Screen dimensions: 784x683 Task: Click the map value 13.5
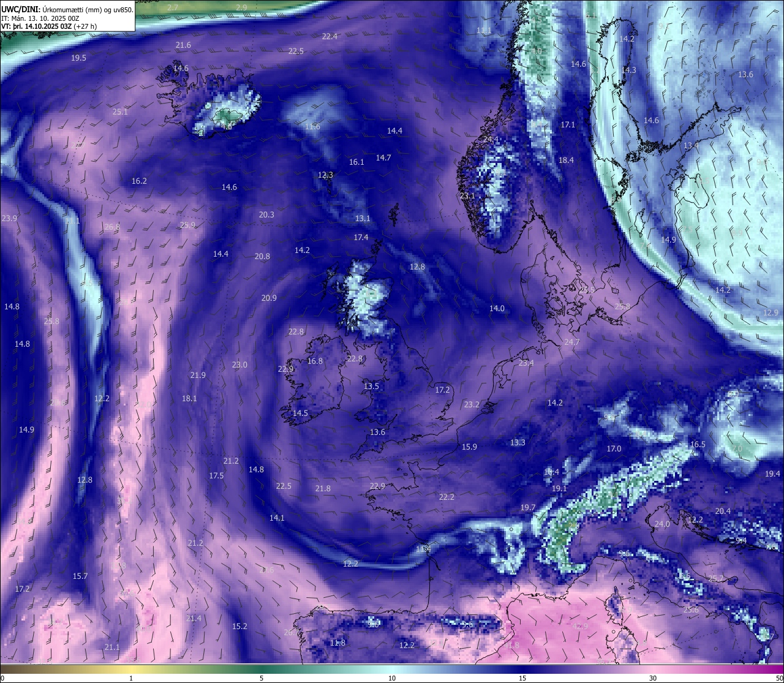tap(371, 387)
